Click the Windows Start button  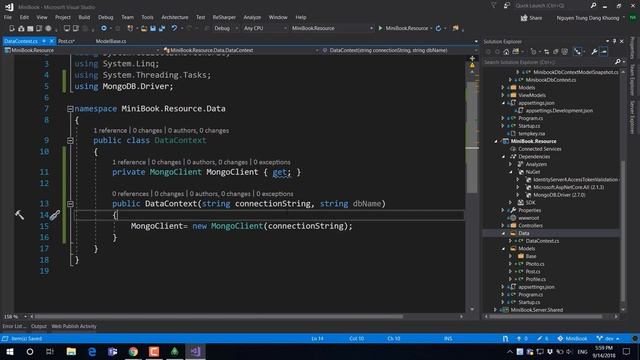click(x=9, y=351)
